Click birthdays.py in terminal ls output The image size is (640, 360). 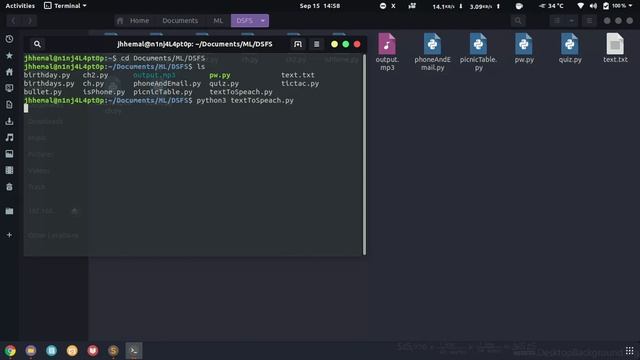[49, 83]
